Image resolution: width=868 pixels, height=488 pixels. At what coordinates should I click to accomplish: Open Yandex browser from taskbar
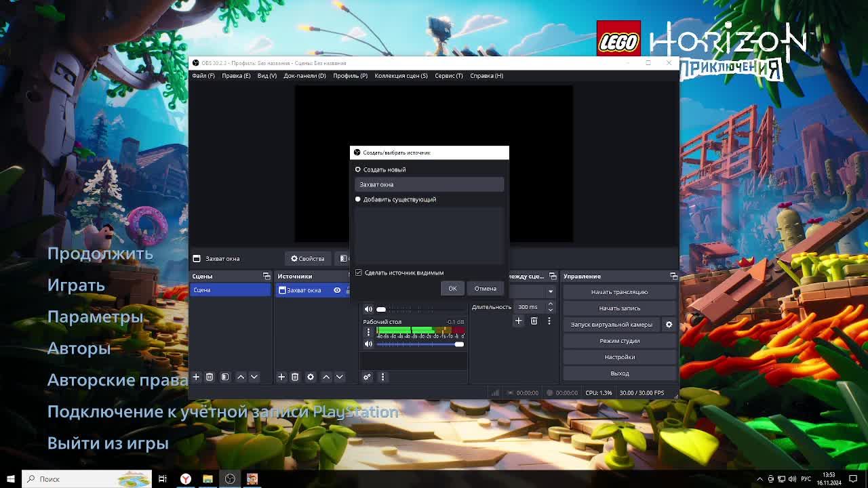pos(185,479)
